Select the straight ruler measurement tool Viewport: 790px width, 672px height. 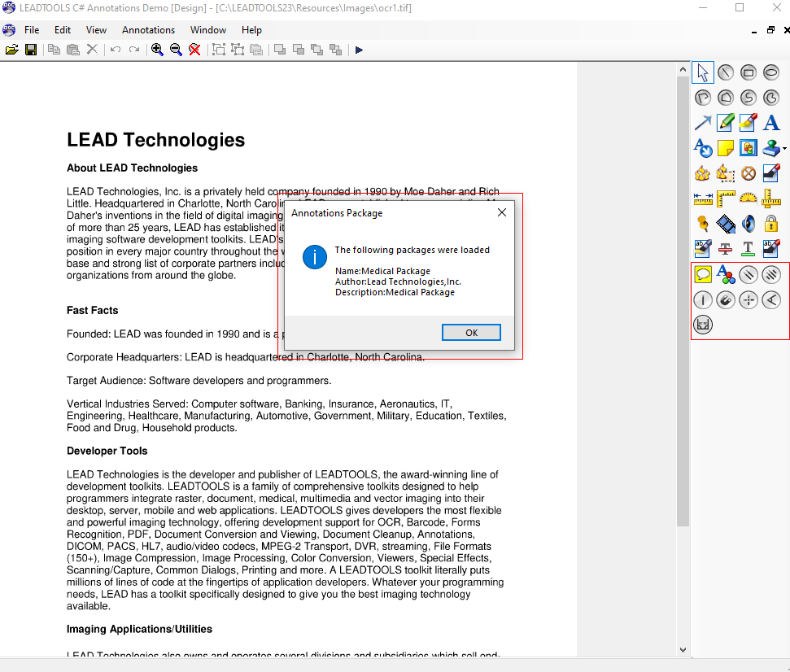pos(703,199)
